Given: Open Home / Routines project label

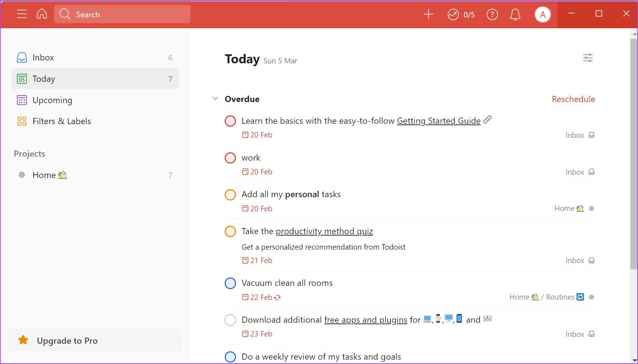Looking at the screenshot, I should click(552, 297).
